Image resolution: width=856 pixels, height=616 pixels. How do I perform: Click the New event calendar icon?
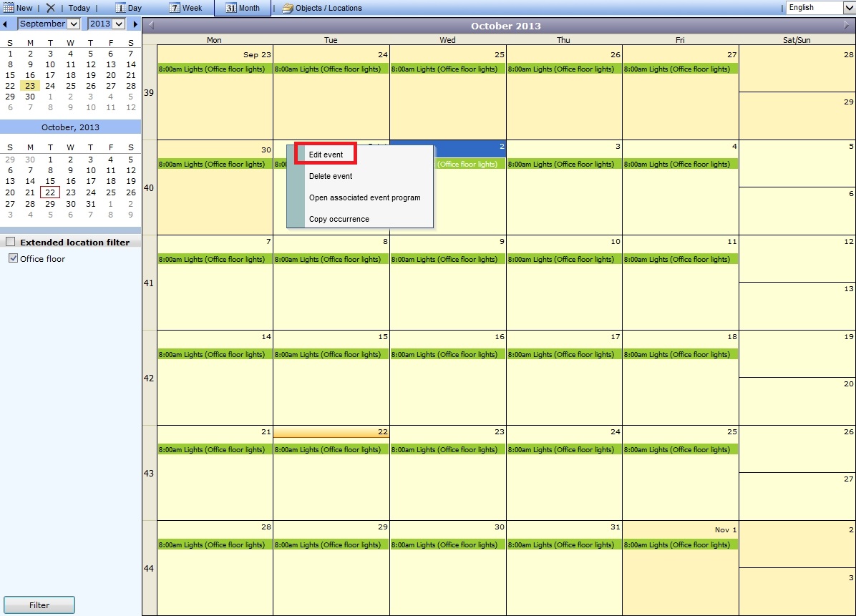[x=9, y=8]
